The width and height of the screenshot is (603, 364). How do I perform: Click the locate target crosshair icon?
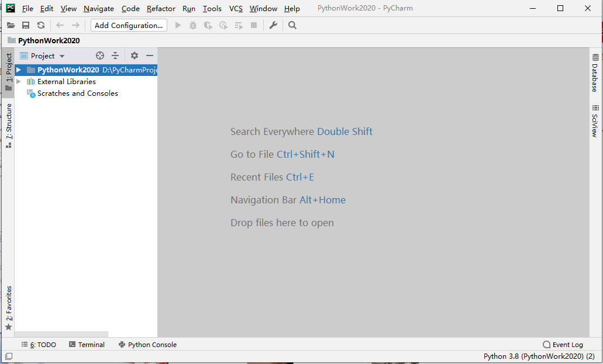100,56
